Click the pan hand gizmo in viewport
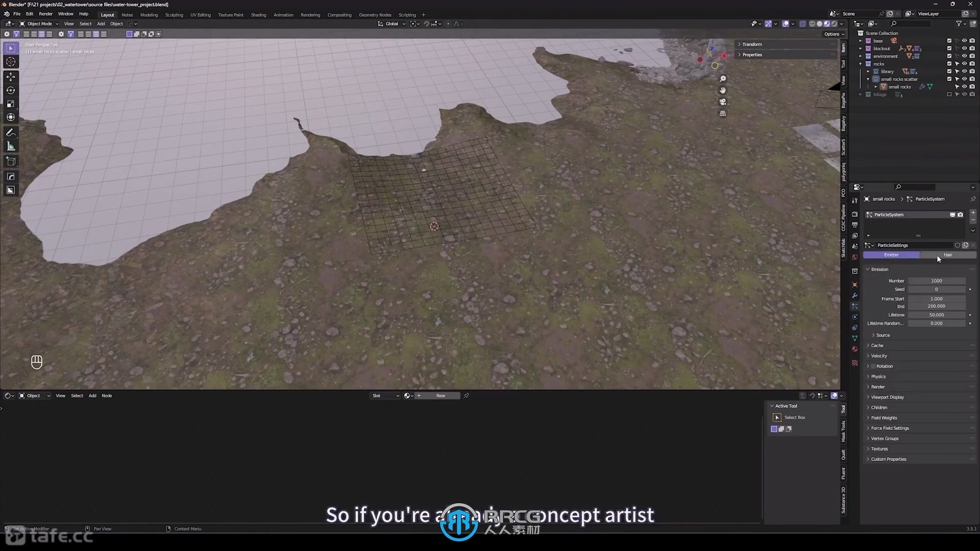Viewport: 980px width, 551px height. [723, 90]
